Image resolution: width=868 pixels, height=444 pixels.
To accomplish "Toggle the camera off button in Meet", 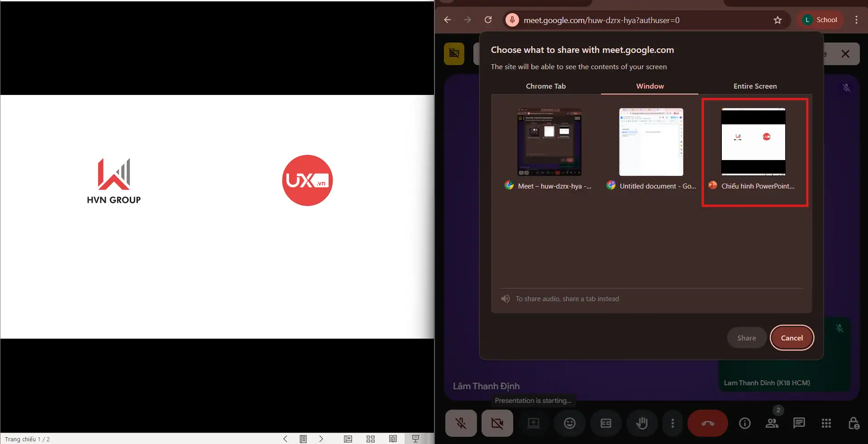I will pyautogui.click(x=497, y=423).
